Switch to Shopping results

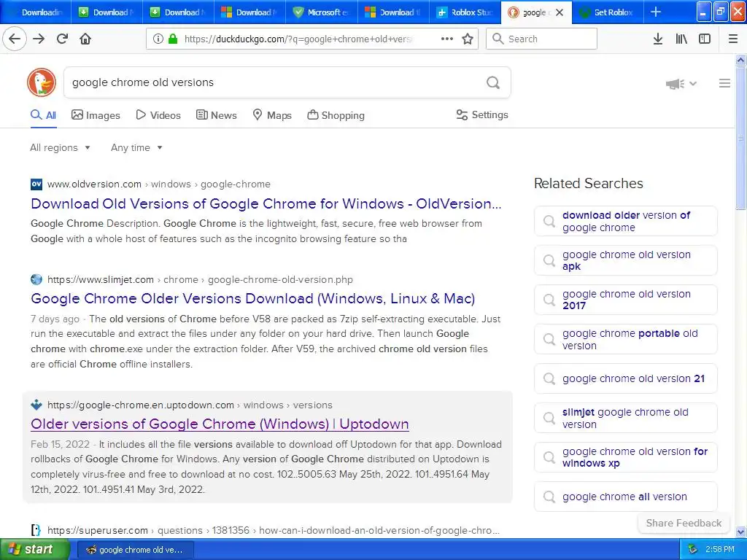point(336,115)
